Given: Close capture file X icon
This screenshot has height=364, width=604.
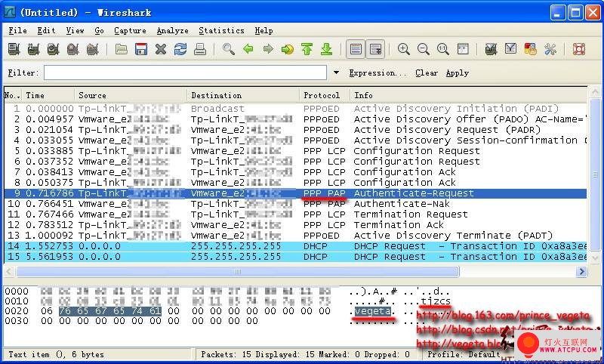Looking at the screenshot, I should pyautogui.click(x=161, y=49).
